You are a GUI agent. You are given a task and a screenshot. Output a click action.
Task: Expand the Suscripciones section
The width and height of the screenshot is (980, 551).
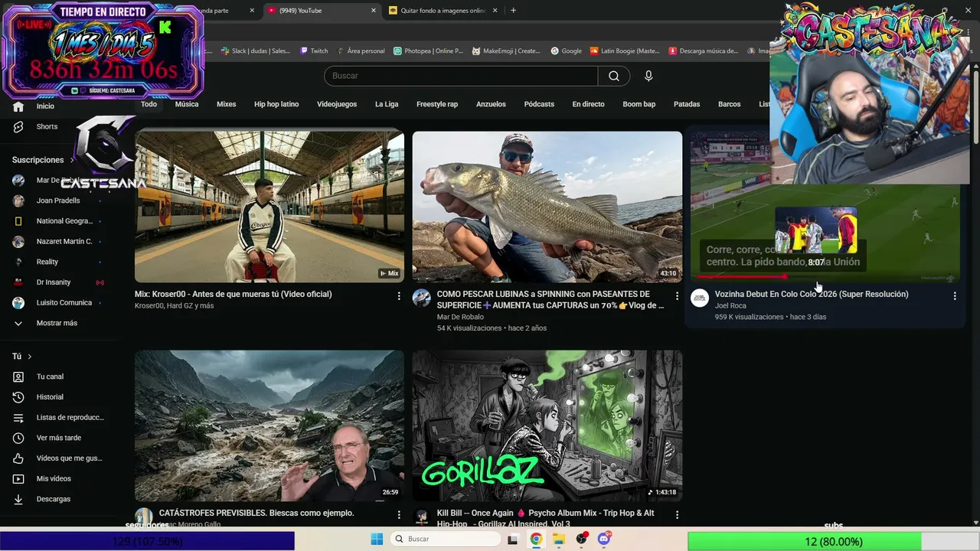[43, 160]
